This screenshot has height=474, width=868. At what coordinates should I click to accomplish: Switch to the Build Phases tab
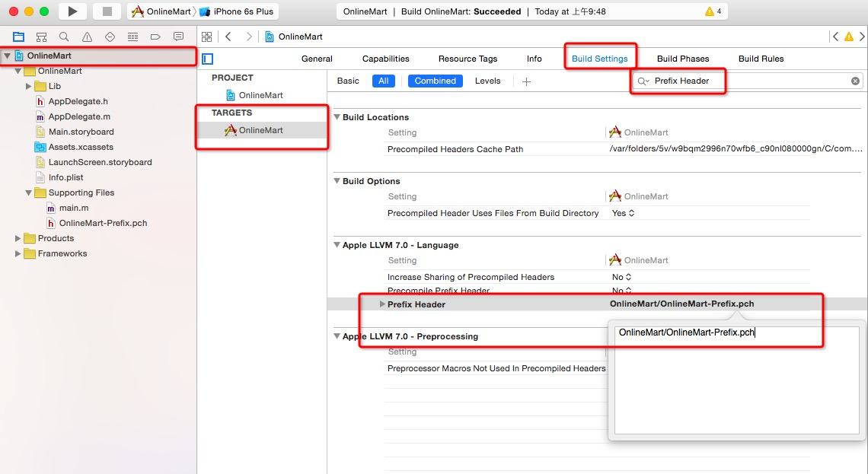[x=683, y=59]
